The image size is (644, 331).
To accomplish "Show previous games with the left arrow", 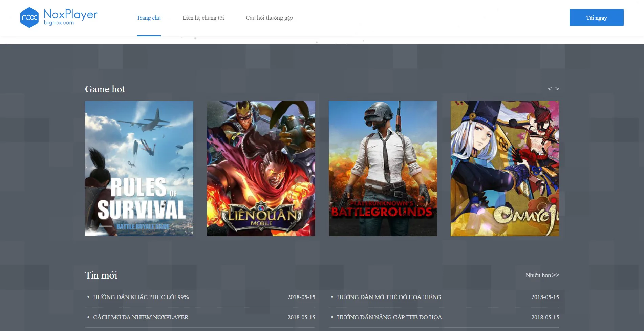I will click(x=550, y=89).
